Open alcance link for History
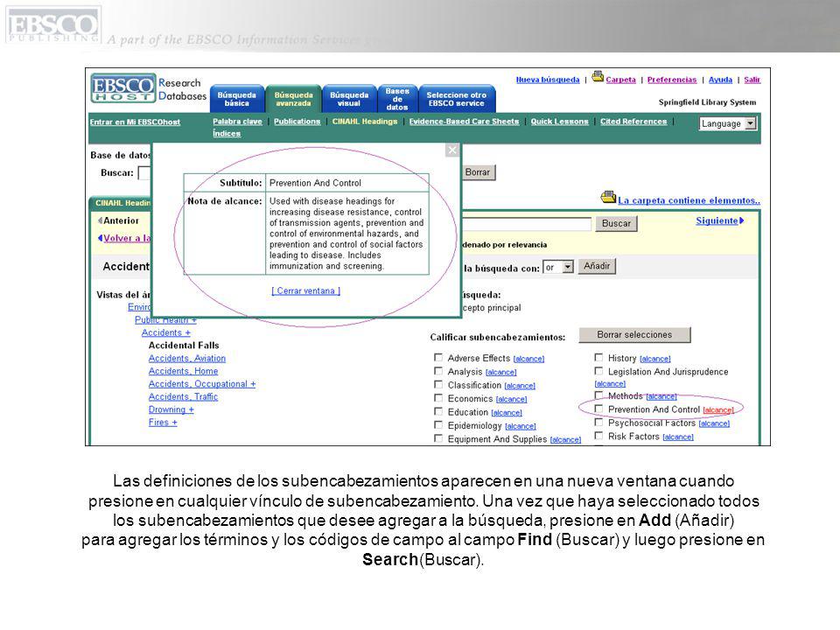Image resolution: width=840 pixels, height=630 pixels. pyautogui.click(x=655, y=359)
